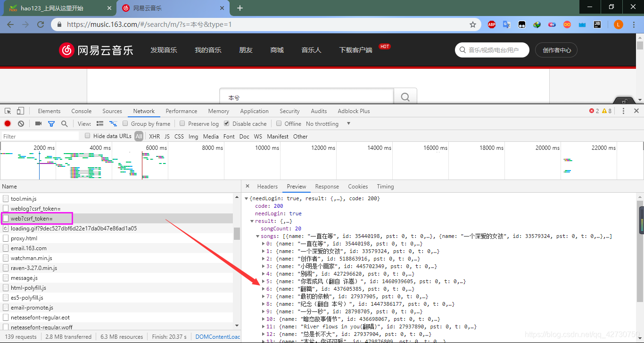Switch to the Sources panel tab

112,111
